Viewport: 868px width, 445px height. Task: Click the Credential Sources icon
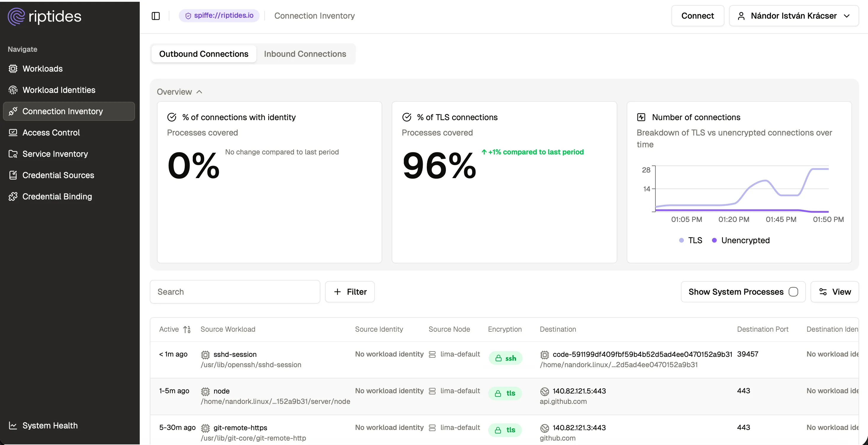click(x=13, y=175)
